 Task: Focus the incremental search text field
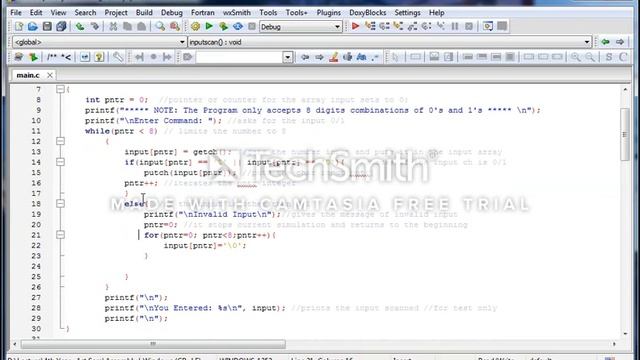[239, 57]
